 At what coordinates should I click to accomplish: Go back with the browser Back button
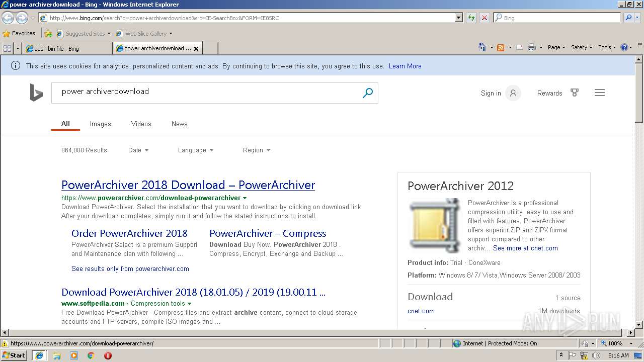pyautogui.click(x=8, y=18)
